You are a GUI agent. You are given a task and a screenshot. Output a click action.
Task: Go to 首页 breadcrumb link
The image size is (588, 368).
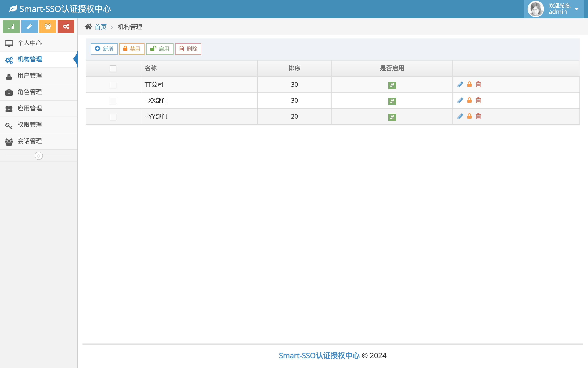point(101,27)
